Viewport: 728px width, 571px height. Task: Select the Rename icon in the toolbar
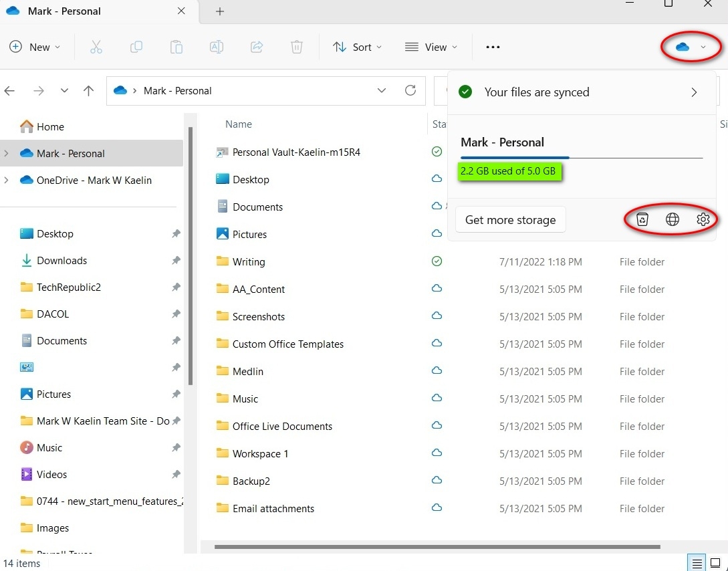point(216,47)
